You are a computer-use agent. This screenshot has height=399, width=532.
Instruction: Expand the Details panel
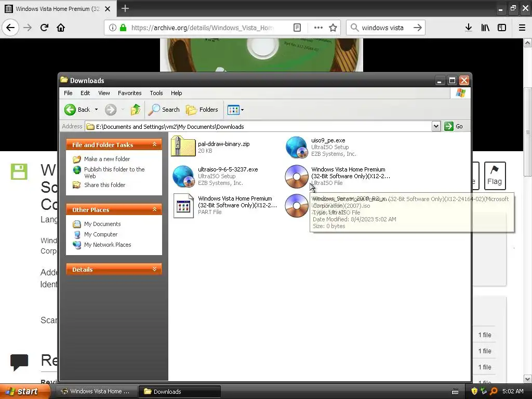[154, 270]
